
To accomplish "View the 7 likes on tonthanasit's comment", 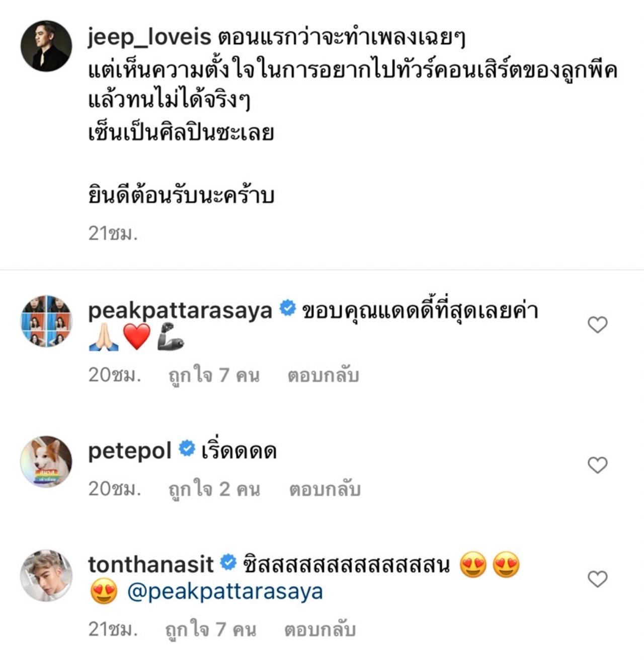I will click(211, 630).
